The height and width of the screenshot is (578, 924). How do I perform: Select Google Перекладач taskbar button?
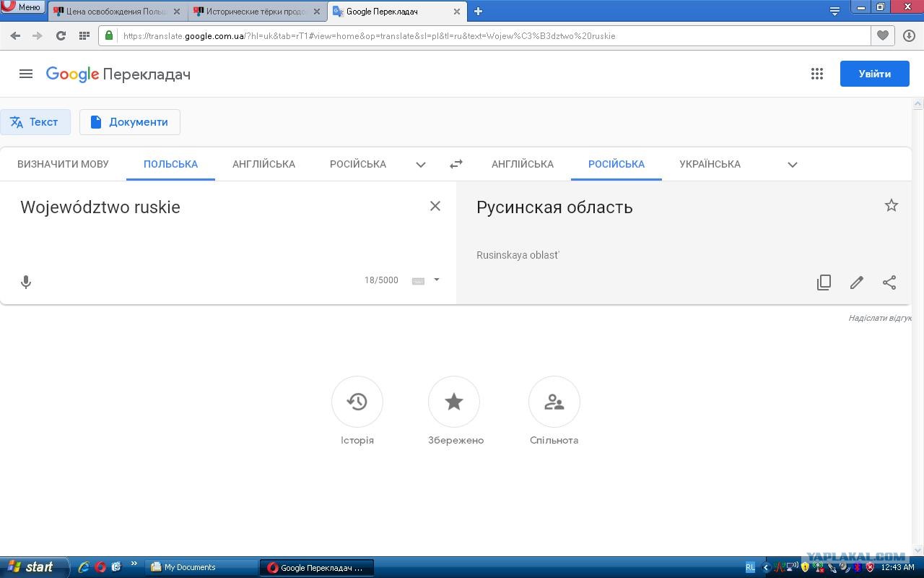318,567
